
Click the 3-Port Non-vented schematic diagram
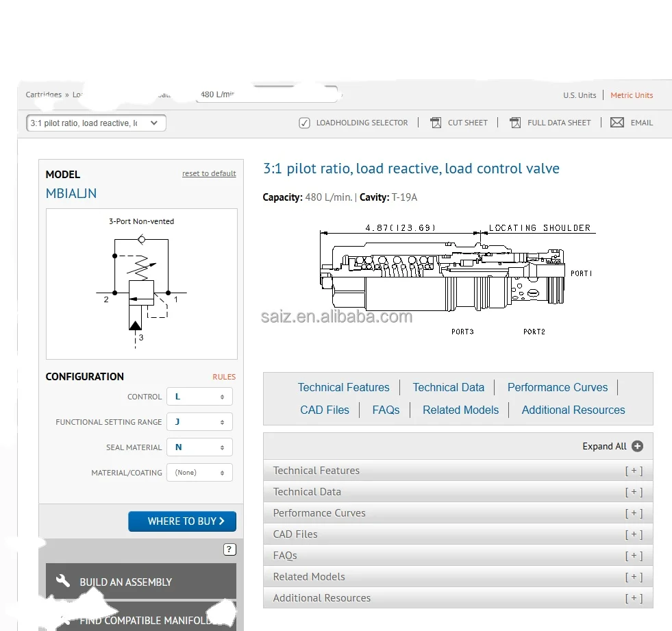pos(141,284)
